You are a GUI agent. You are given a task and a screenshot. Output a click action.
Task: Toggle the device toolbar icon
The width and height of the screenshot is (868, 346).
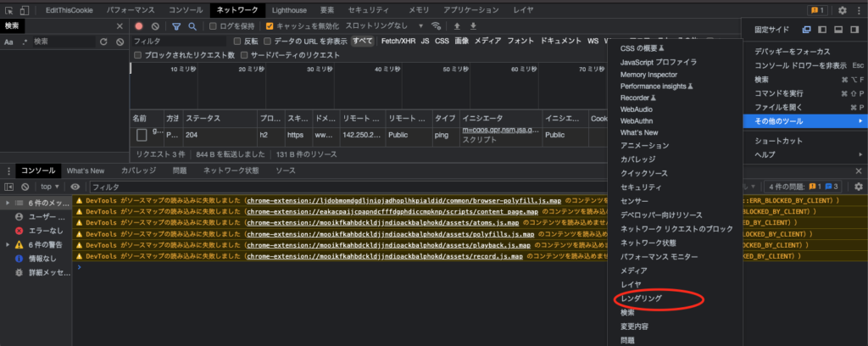pos(26,10)
